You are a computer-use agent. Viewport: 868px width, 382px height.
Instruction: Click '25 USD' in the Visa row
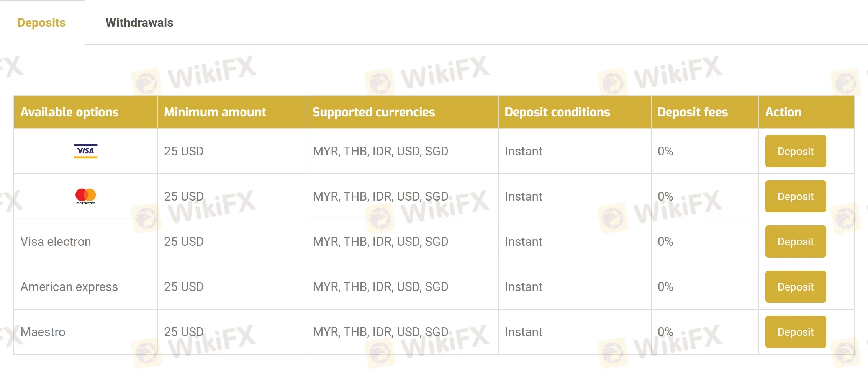point(184,151)
